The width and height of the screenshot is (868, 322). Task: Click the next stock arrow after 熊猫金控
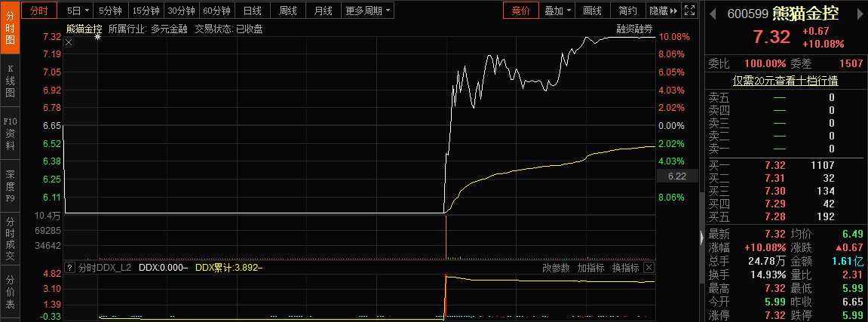(860, 14)
